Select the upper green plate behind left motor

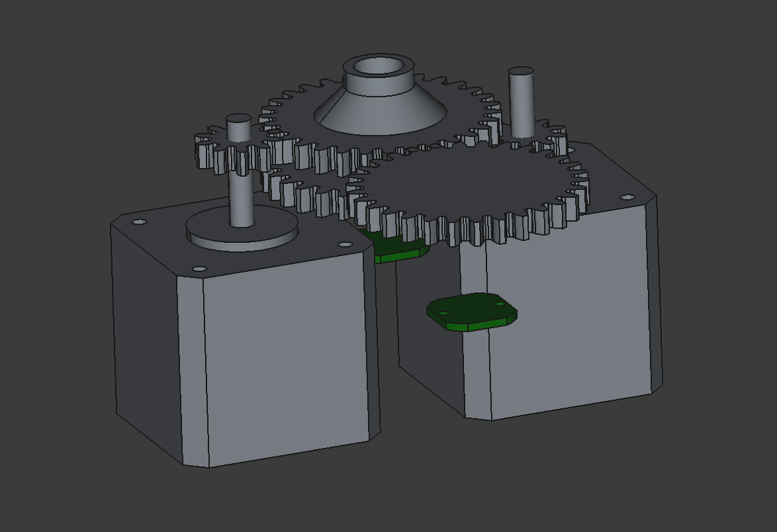397,249
